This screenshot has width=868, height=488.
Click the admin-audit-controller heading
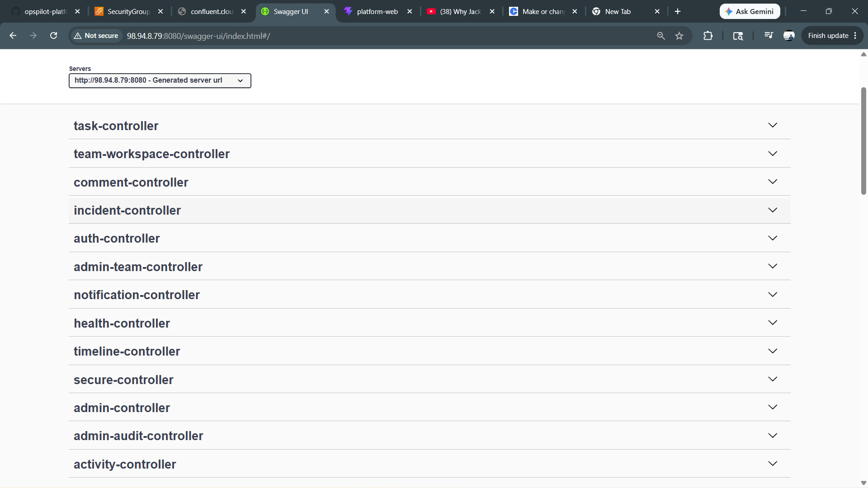click(138, 436)
